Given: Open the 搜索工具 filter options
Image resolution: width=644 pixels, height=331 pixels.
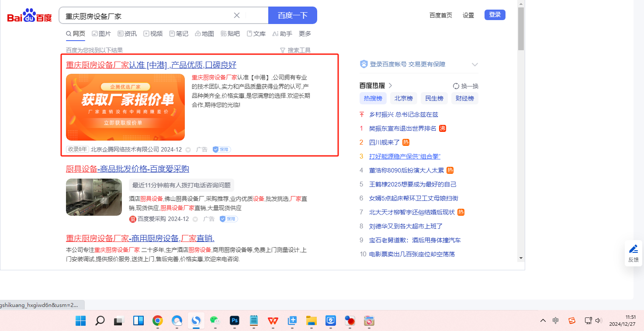Looking at the screenshot, I should coord(295,50).
